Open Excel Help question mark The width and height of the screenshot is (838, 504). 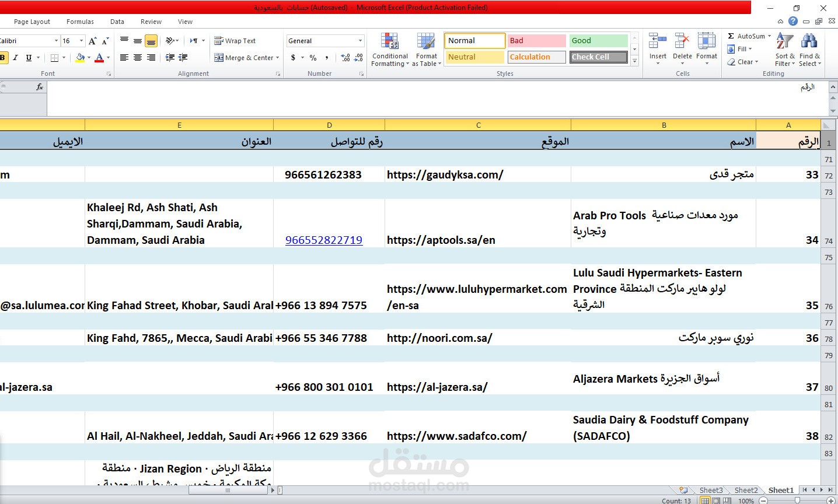792,21
